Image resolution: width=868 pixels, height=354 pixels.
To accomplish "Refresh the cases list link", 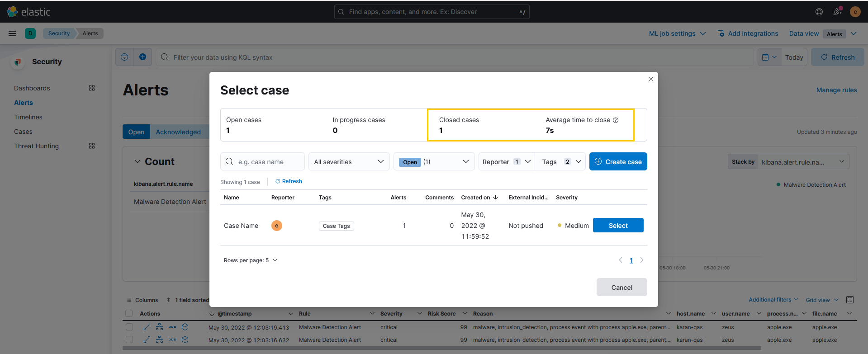I will click(x=289, y=181).
